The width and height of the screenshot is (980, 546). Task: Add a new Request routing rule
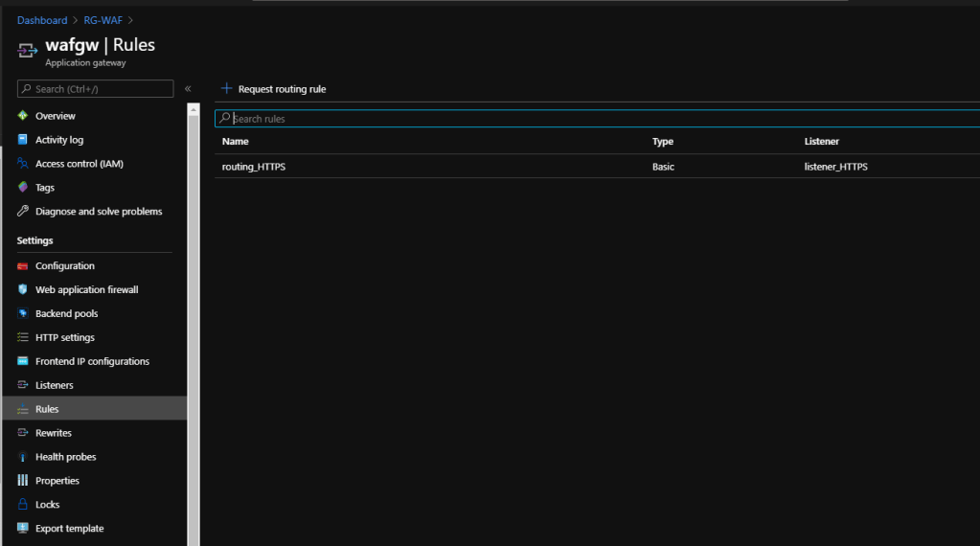point(274,89)
